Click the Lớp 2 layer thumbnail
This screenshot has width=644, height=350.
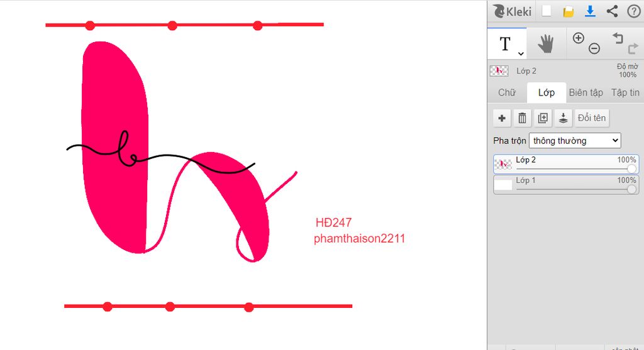[x=502, y=164]
